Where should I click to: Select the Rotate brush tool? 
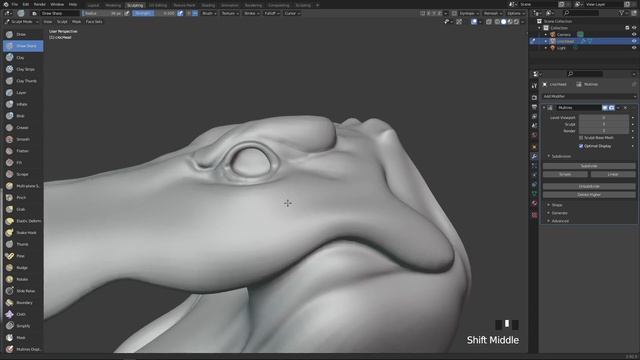[x=23, y=279]
